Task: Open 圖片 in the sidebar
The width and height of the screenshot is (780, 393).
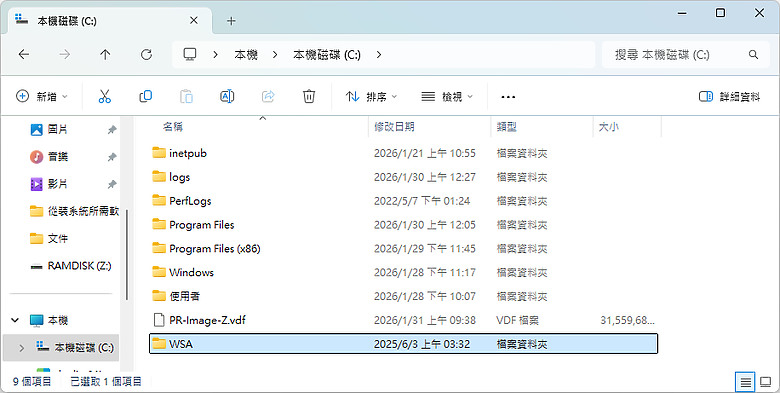Action: coord(59,129)
